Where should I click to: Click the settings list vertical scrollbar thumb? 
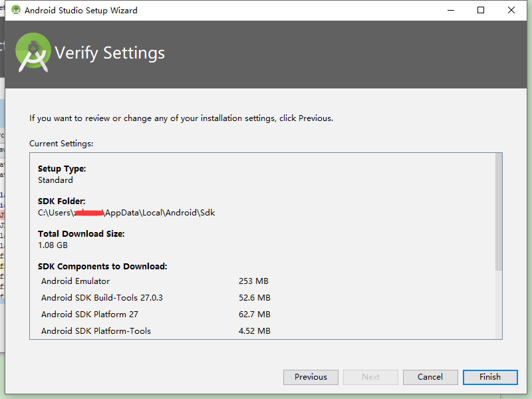498,211
